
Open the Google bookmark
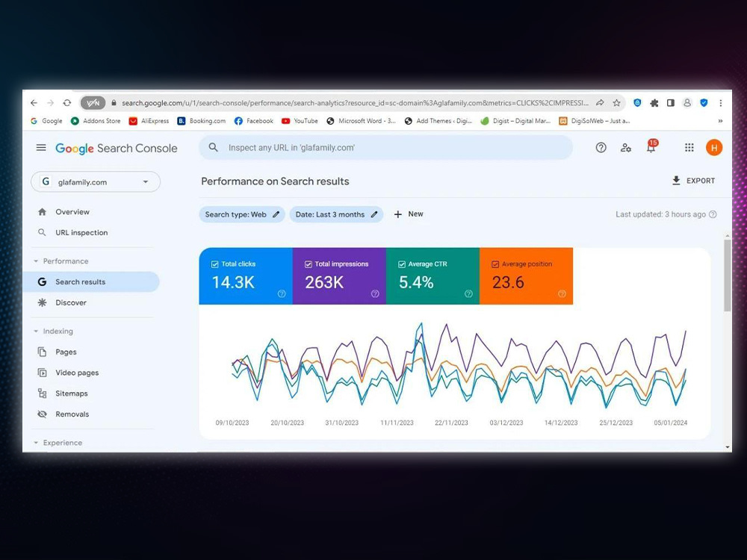pos(46,121)
